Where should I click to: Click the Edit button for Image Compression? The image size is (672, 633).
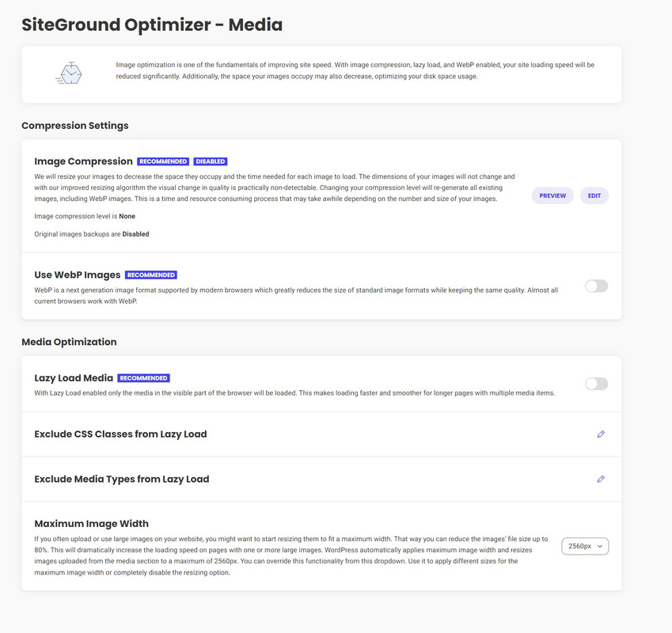pos(594,195)
